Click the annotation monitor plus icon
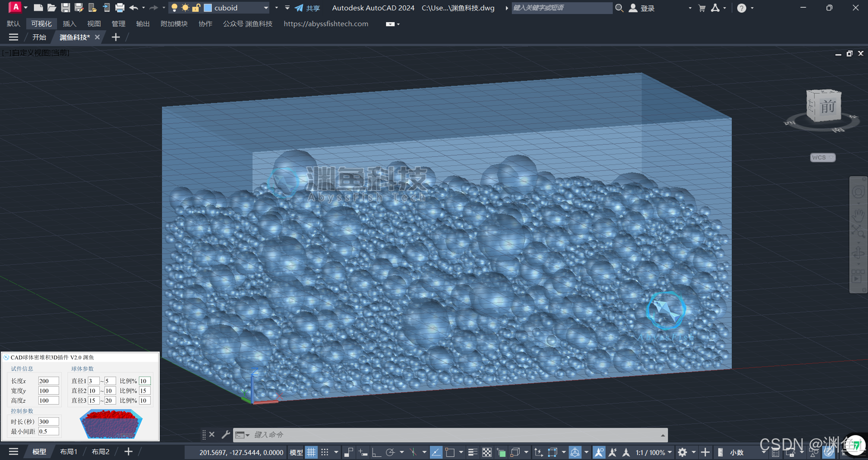Screen dimensions: 868x460 click(x=705, y=452)
